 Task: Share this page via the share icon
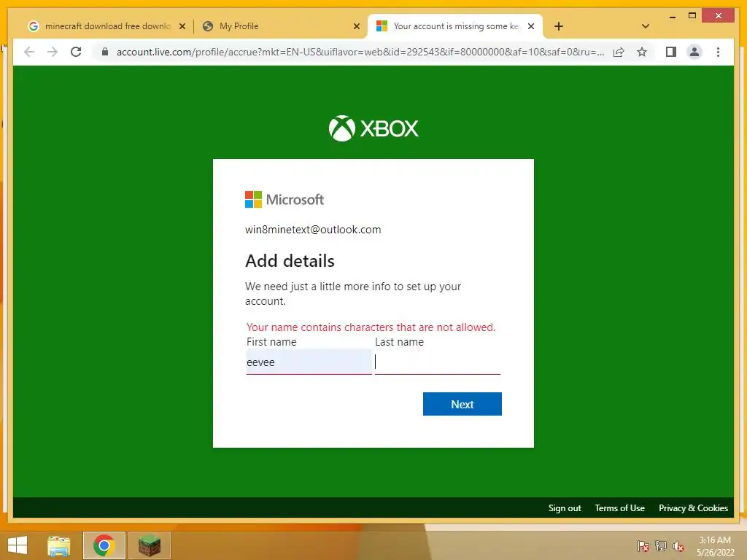point(619,52)
